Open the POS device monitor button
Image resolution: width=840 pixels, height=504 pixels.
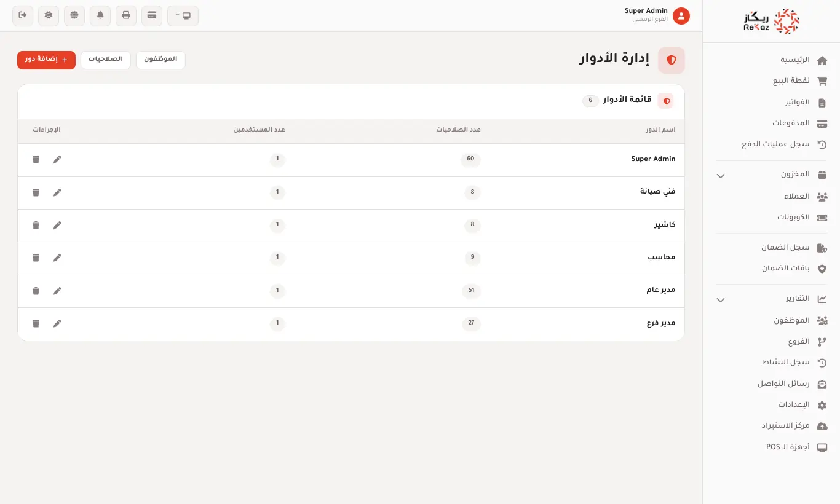pos(183,15)
